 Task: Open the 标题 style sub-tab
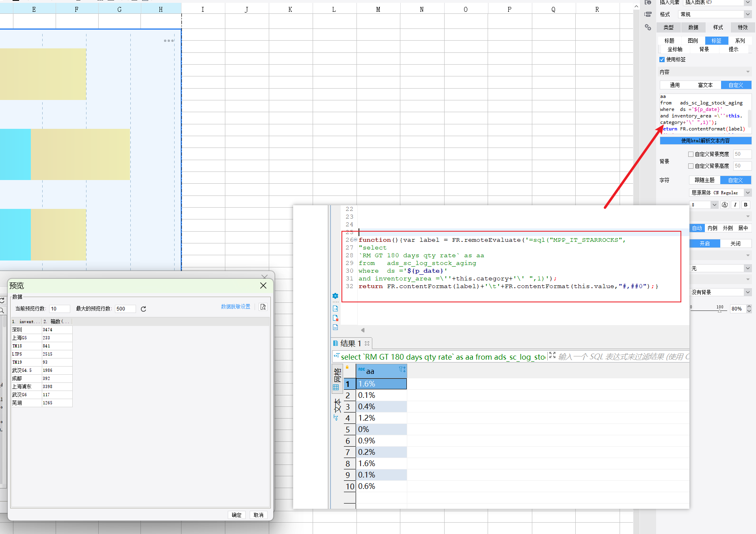click(x=669, y=41)
